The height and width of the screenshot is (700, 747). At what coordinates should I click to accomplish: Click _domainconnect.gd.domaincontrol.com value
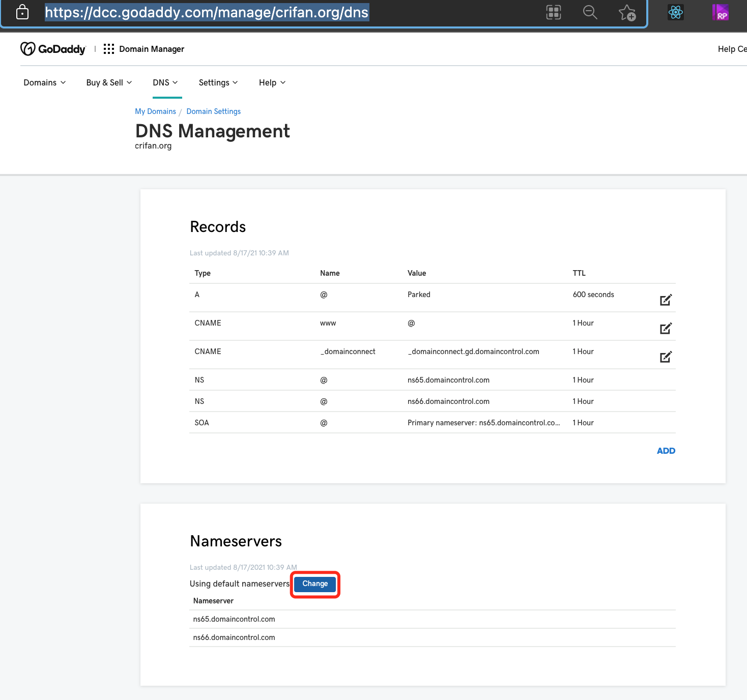(x=473, y=352)
